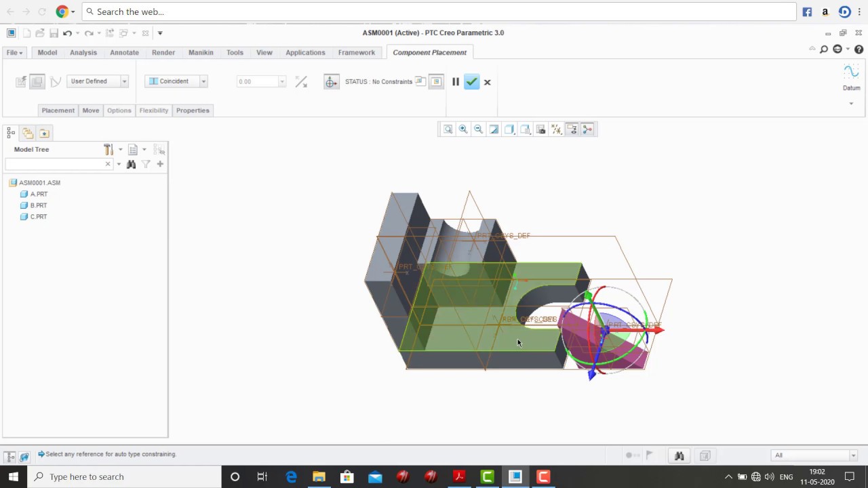
Task: Open the Applications ribbon tab
Action: (305, 53)
